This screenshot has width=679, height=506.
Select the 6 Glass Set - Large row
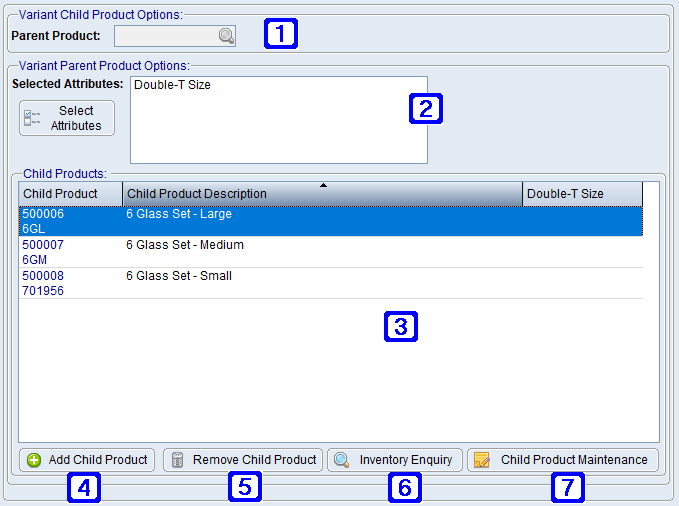click(x=331, y=221)
